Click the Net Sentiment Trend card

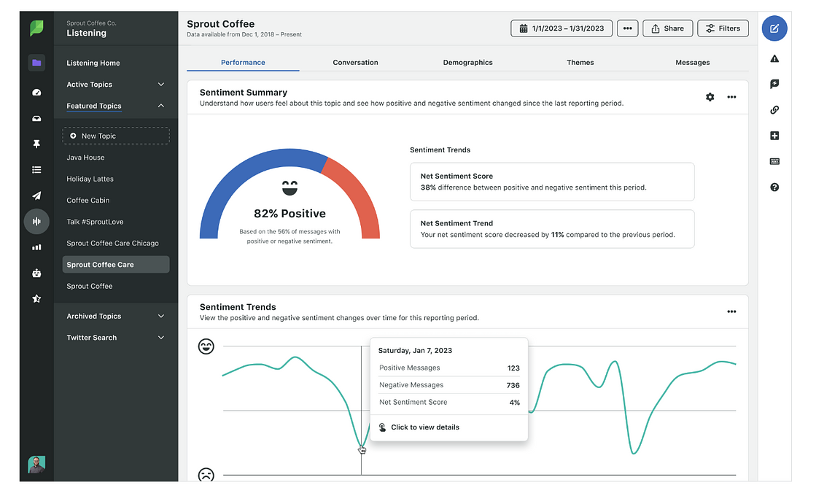coord(552,228)
